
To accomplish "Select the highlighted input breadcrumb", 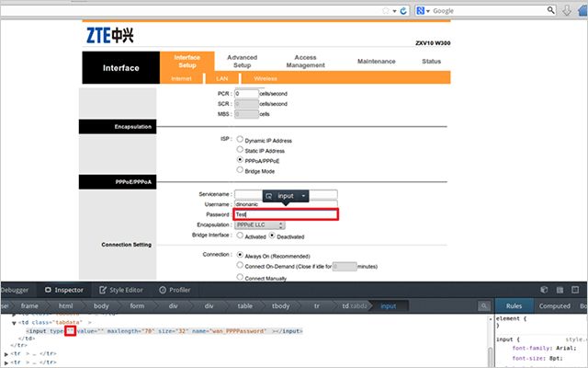I will pyautogui.click(x=389, y=306).
